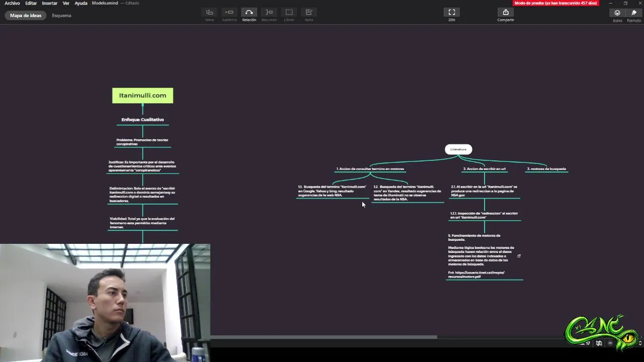Open the map overview icon in status bar
The width and height of the screenshot is (644, 362).
(599, 343)
